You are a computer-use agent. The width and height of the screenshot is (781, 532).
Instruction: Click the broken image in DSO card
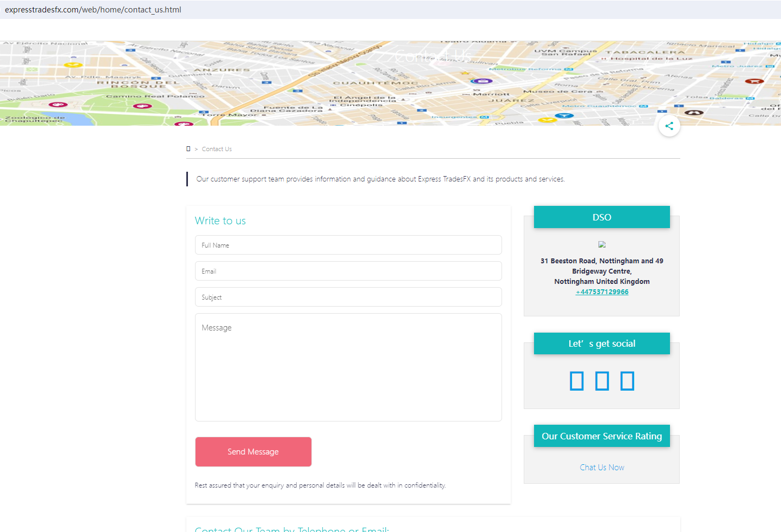click(x=602, y=244)
